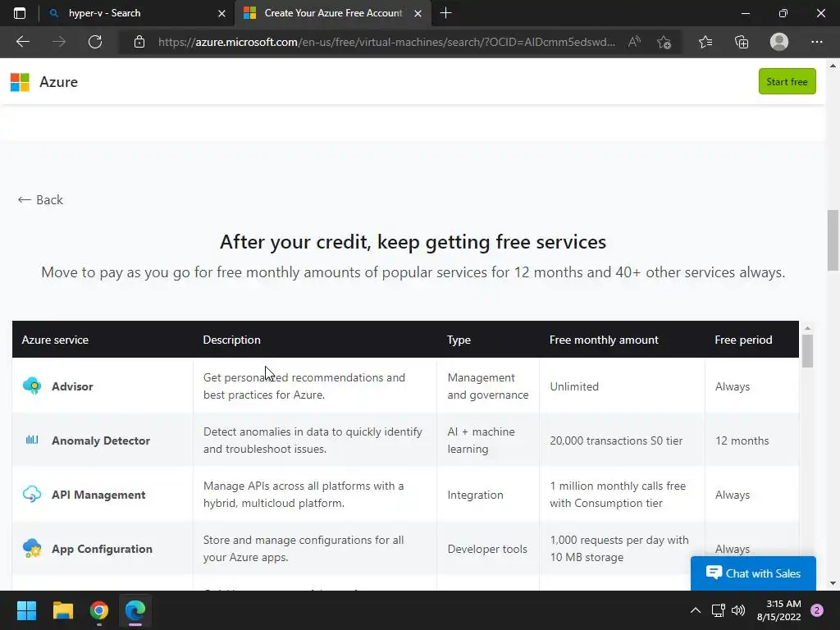Click the Azure brand link
Viewport: 840px width, 630px height.
pos(58,82)
